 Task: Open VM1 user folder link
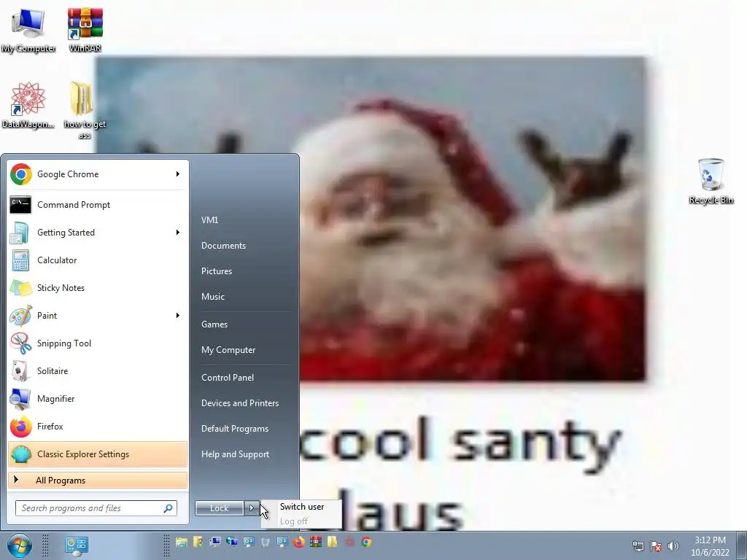209,220
